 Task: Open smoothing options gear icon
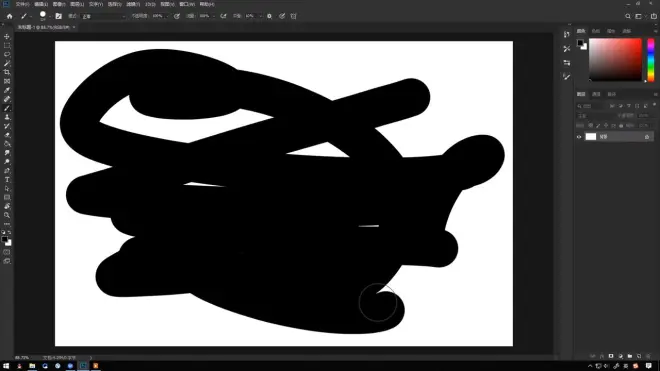(269, 16)
